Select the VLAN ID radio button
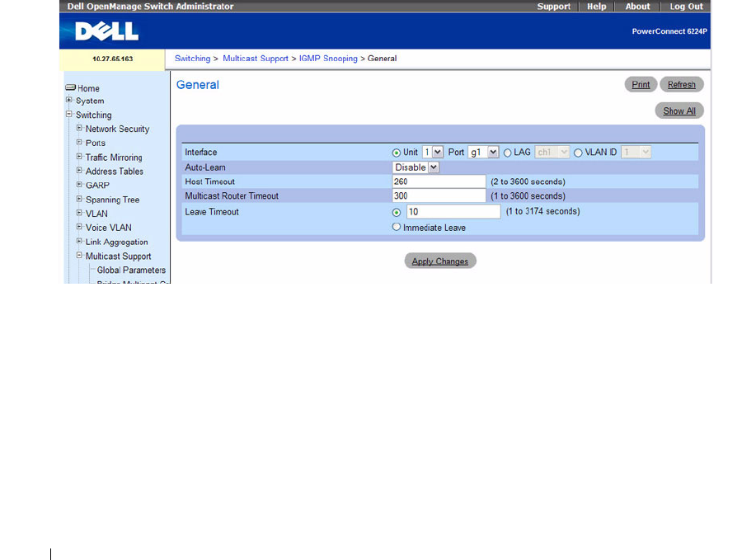This screenshot has height=560, width=742. point(578,153)
